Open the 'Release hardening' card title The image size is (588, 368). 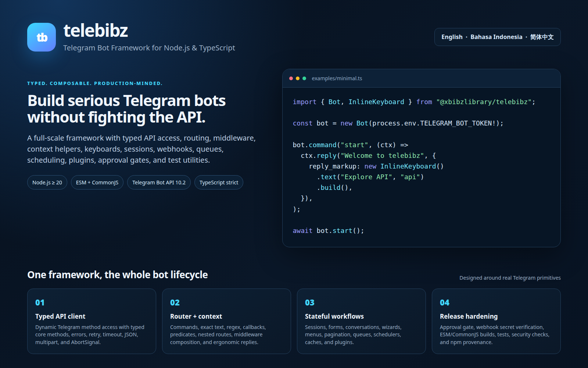click(469, 316)
